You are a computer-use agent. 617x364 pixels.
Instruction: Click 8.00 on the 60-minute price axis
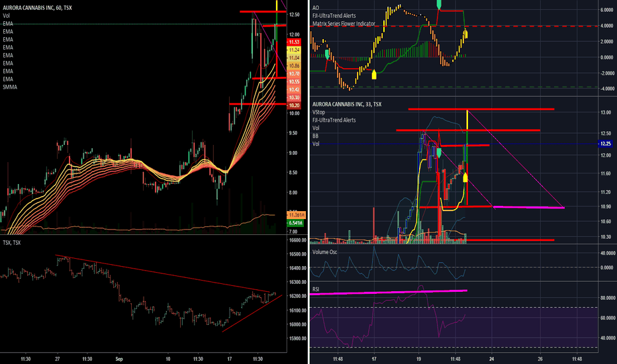pos(295,193)
